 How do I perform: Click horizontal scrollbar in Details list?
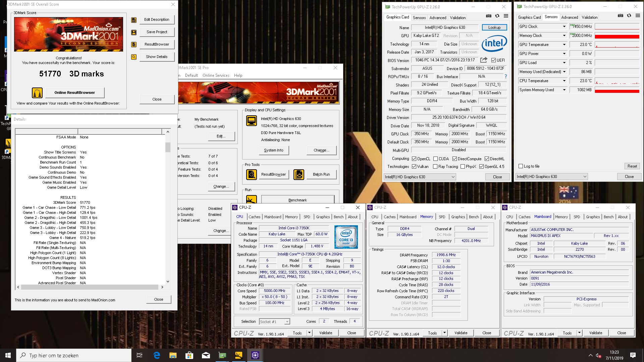coord(90,287)
